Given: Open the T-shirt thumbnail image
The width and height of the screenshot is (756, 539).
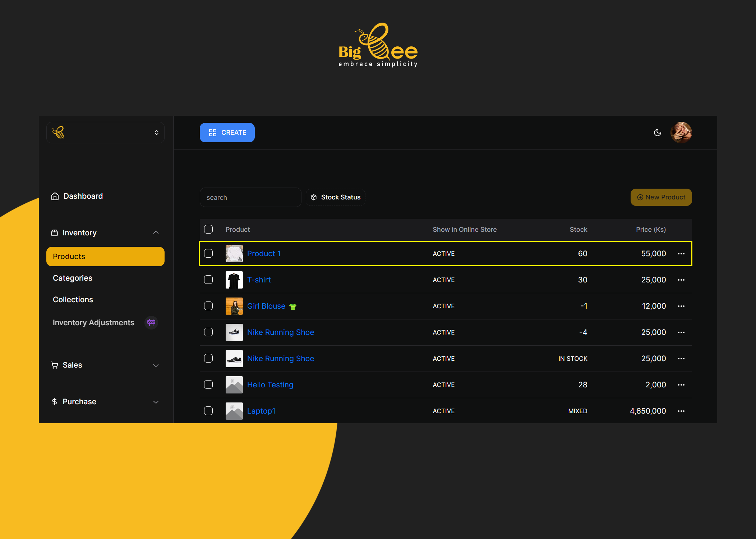Looking at the screenshot, I should point(234,280).
